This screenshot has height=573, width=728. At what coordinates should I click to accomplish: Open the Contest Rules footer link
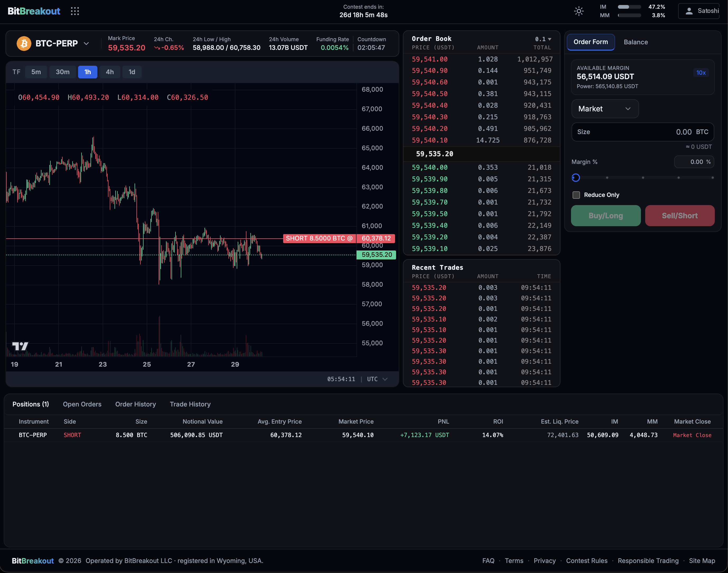click(x=587, y=561)
